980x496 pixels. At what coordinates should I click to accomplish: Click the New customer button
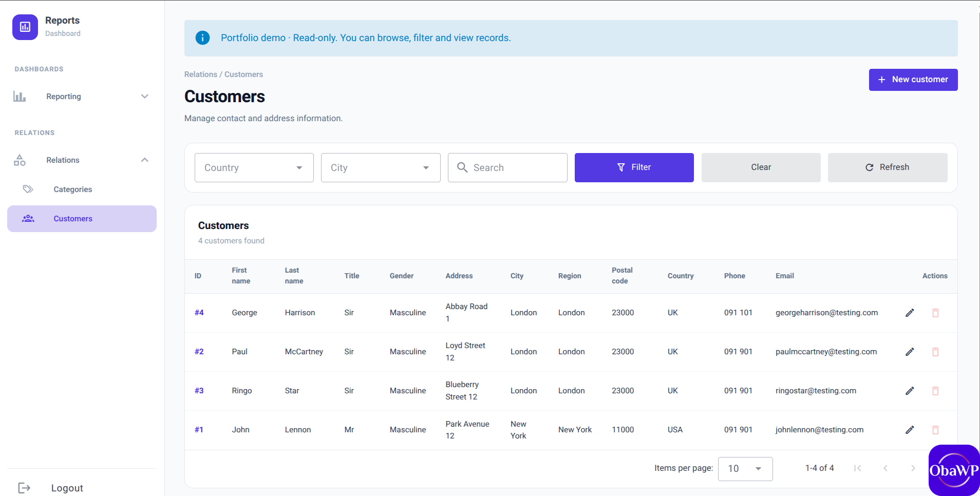coord(913,80)
